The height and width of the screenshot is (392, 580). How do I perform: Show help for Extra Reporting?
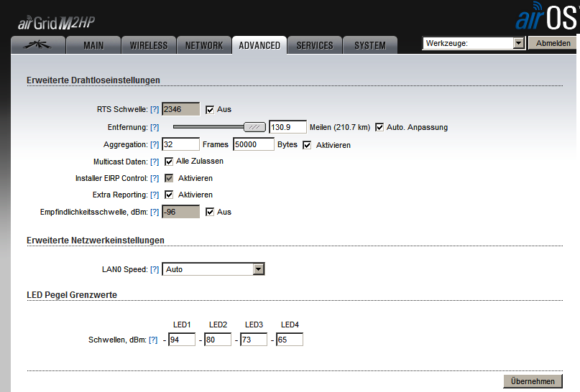155,195
